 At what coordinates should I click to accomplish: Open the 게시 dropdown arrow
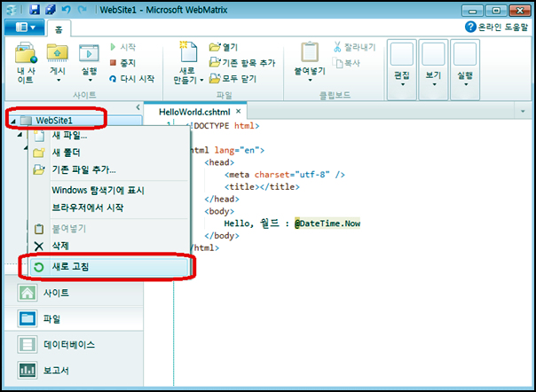[58, 81]
